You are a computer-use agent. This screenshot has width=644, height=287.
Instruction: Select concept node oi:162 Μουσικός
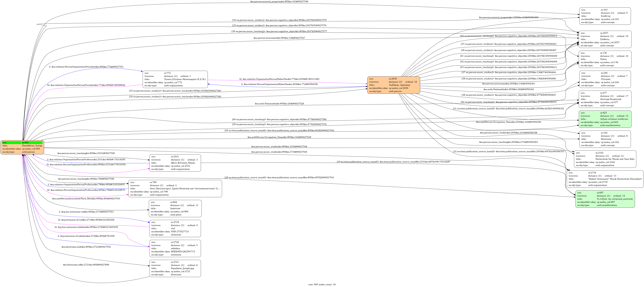pyautogui.click(x=605, y=139)
